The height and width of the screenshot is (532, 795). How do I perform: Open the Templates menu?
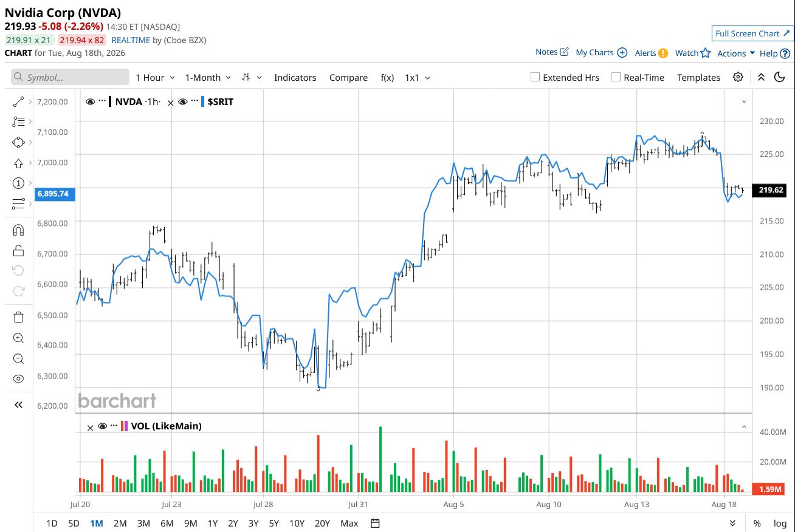click(698, 78)
